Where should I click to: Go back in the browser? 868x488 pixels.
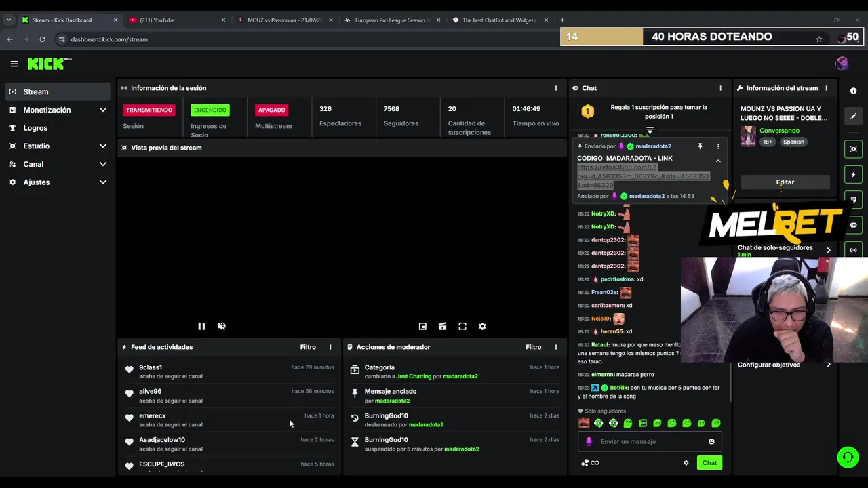point(10,39)
